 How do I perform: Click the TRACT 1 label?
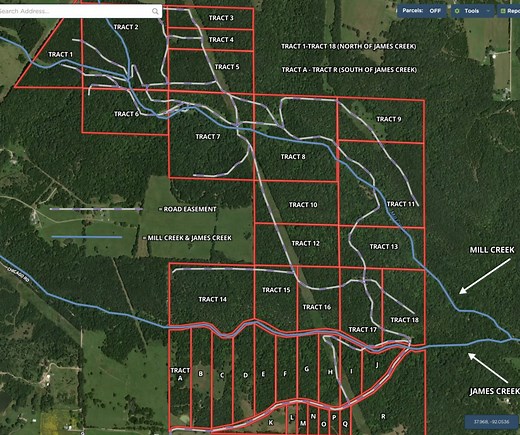(60, 54)
